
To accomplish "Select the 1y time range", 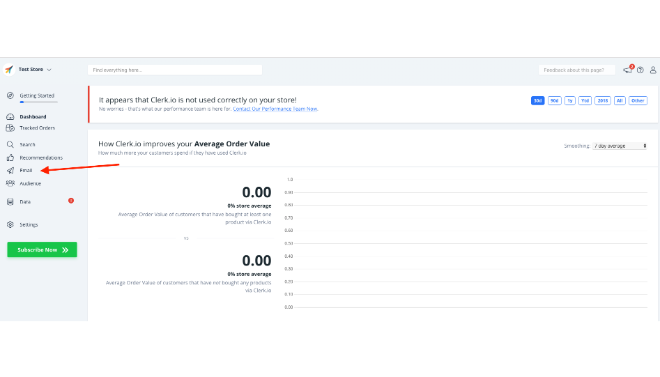I will tap(570, 101).
